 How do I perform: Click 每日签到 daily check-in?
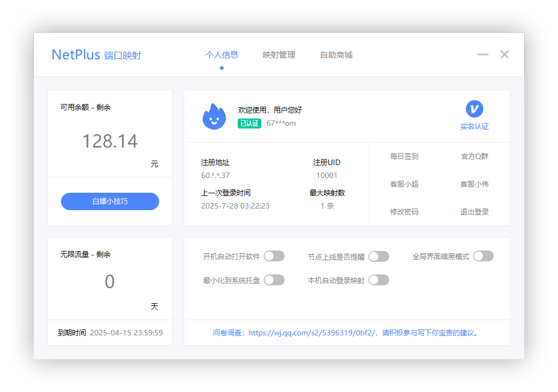coord(403,157)
